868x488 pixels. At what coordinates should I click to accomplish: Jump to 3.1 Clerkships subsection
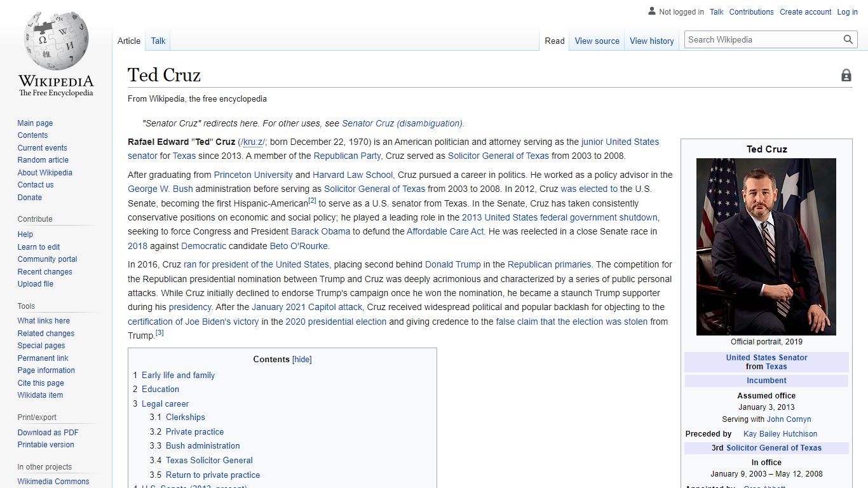[186, 417]
